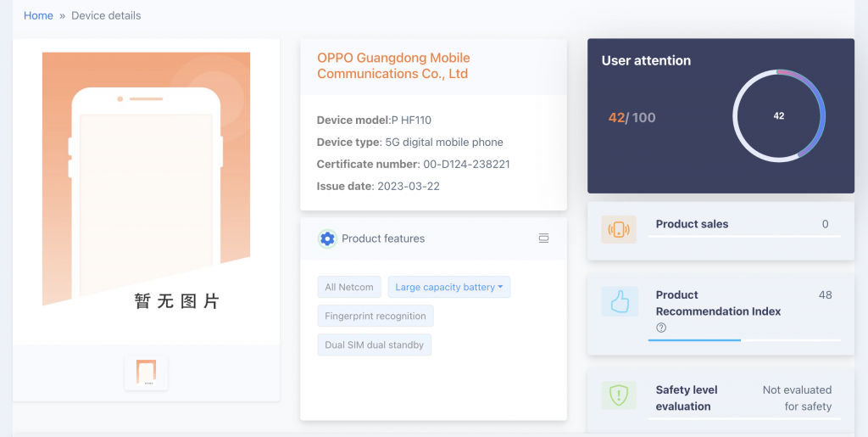Click the Product sales card label
Screen dimensions: 868x437
pyautogui.click(x=692, y=224)
